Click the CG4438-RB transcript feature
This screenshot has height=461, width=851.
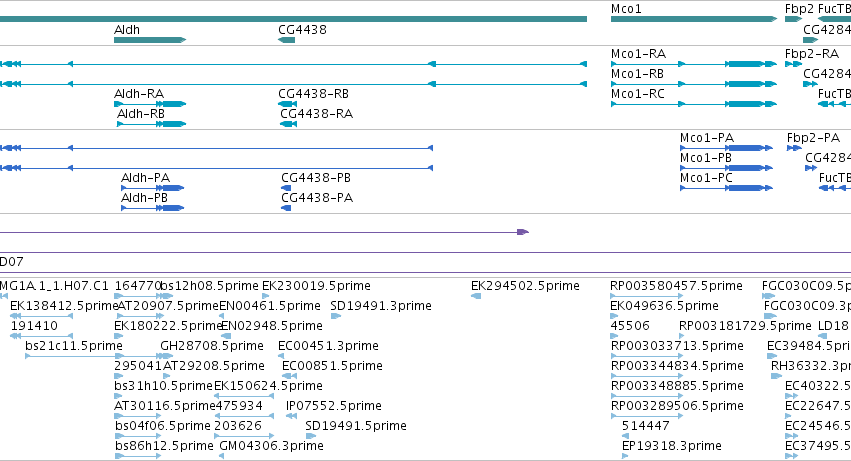click(x=287, y=104)
